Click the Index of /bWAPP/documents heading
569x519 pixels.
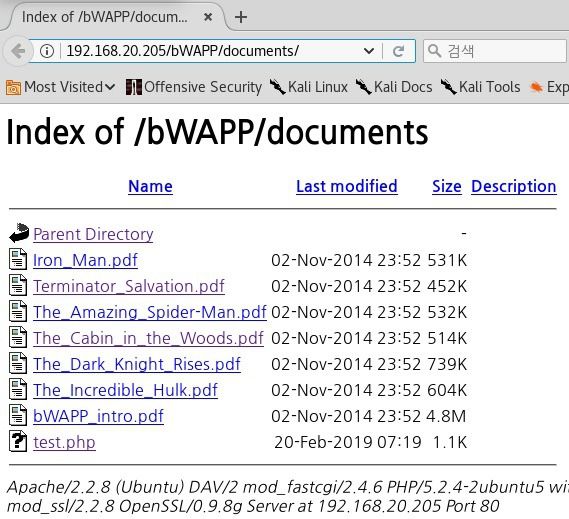click(217, 132)
